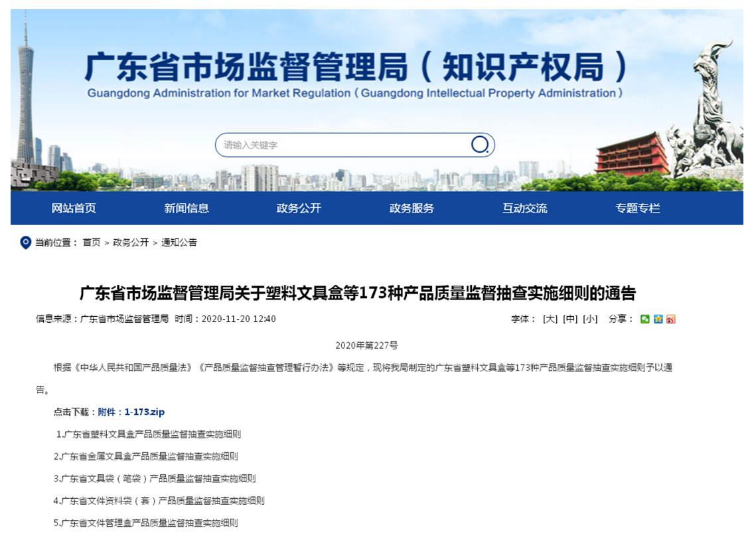Viewport: 756px width, 540px height.
Task: Click the source text 信息来源：广东省市场监督管理局
Action: (x=102, y=319)
